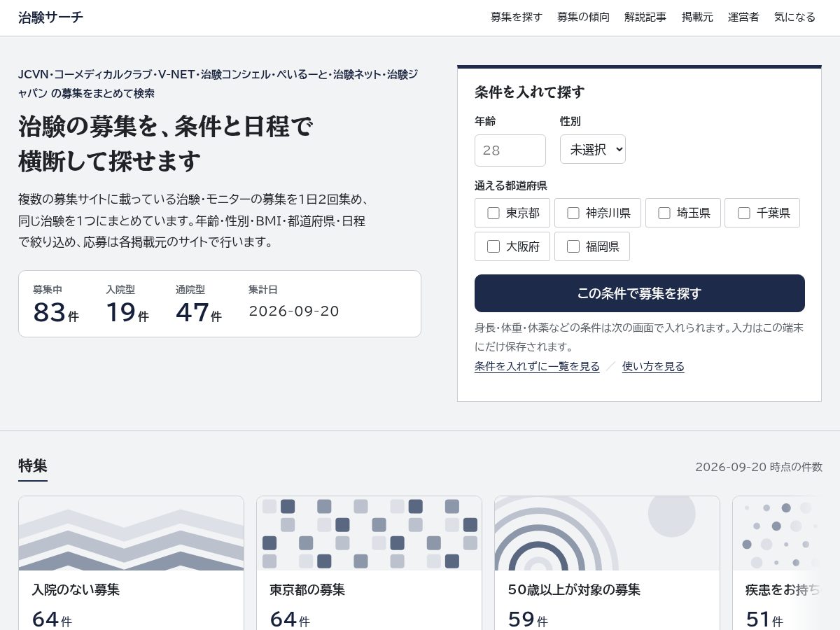Tick the 千葉県 checkbox
The height and width of the screenshot is (630, 840).
pyautogui.click(x=744, y=213)
